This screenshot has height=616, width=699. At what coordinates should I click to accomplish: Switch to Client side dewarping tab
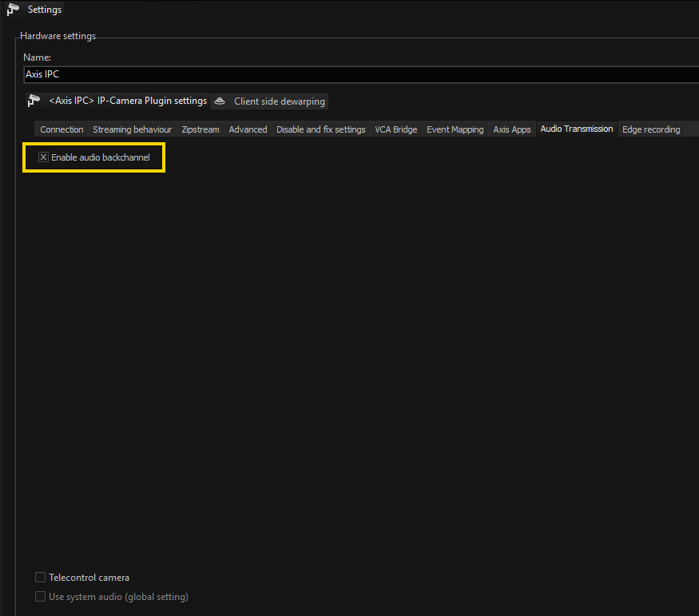(x=269, y=101)
